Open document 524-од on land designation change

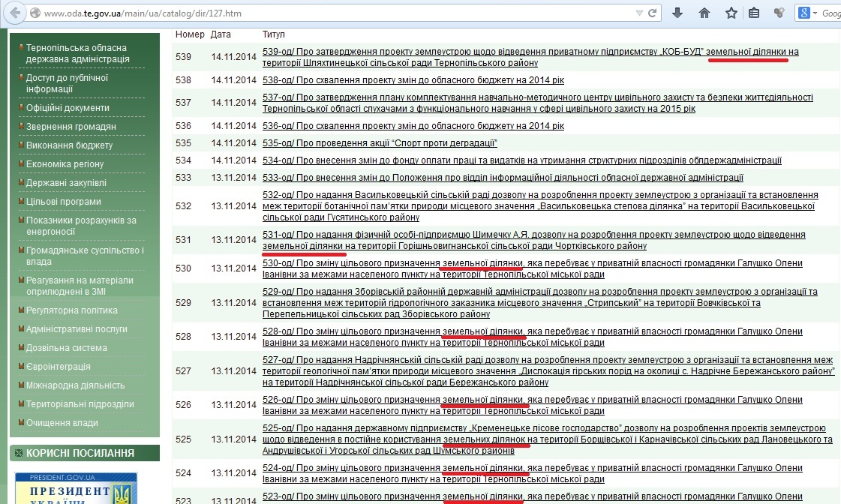click(533, 473)
